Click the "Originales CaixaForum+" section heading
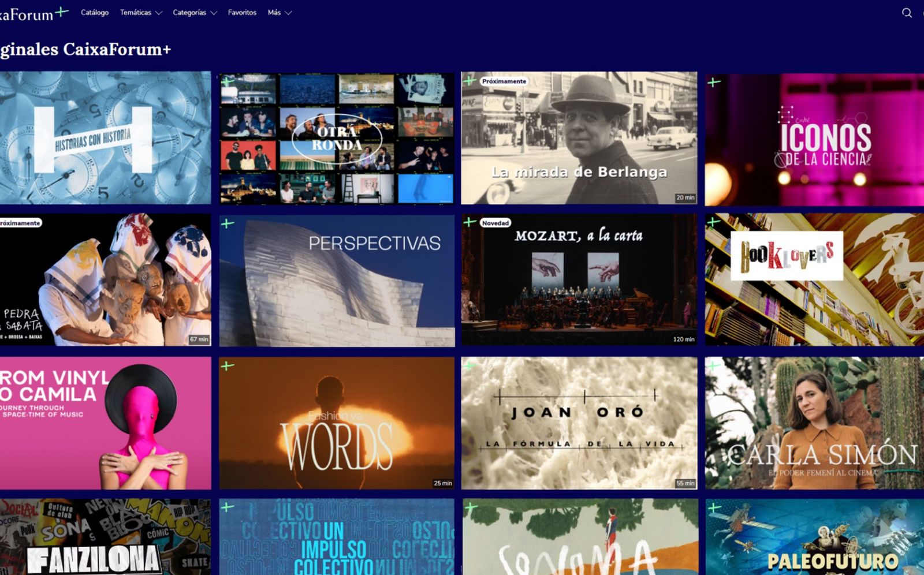924x575 pixels. coord(85,49)
